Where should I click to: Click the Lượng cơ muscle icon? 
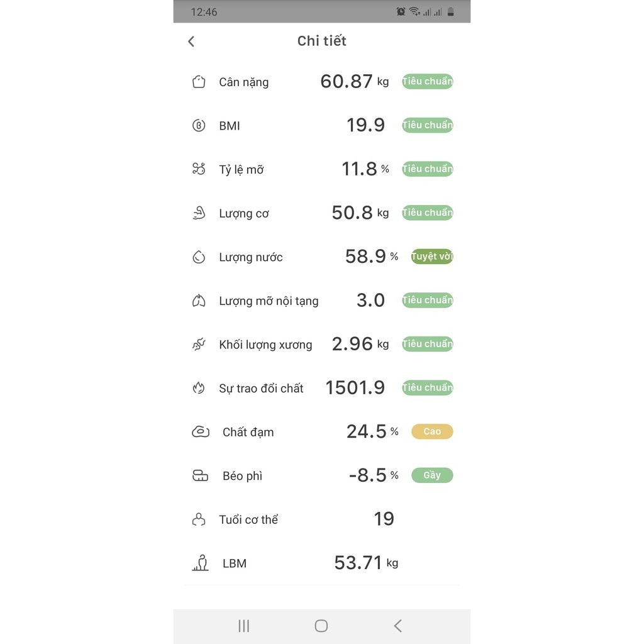199,213
